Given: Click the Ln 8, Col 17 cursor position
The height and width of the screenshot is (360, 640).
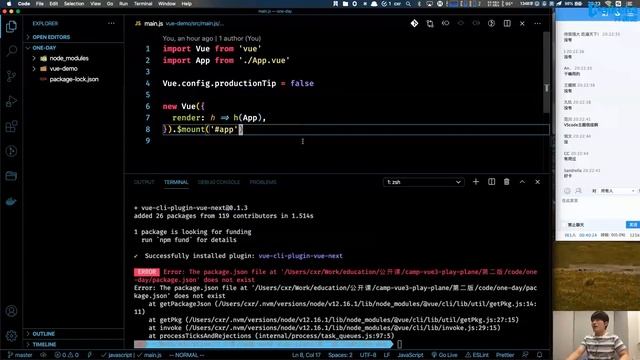Looking at the screenshot, I should [306, 355].
